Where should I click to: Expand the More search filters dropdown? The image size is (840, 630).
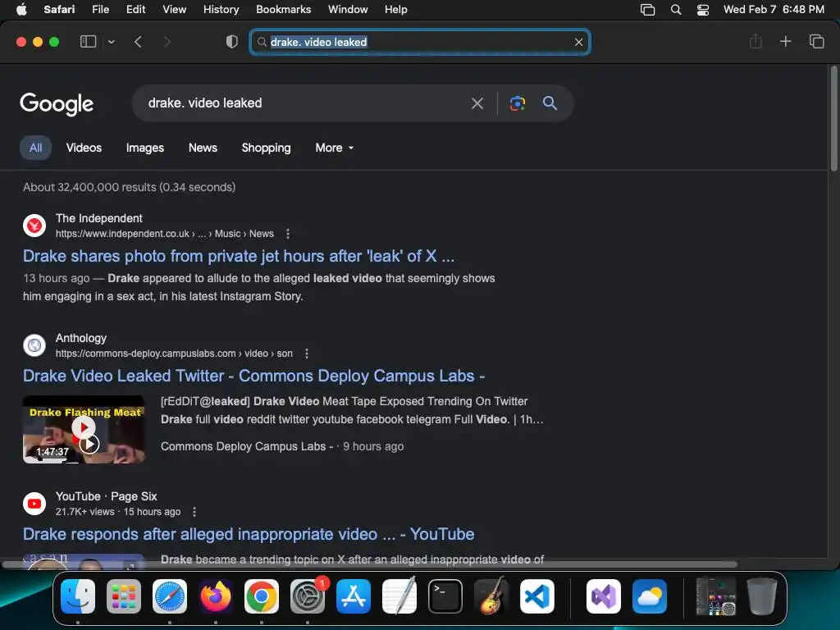click(335, 148)
